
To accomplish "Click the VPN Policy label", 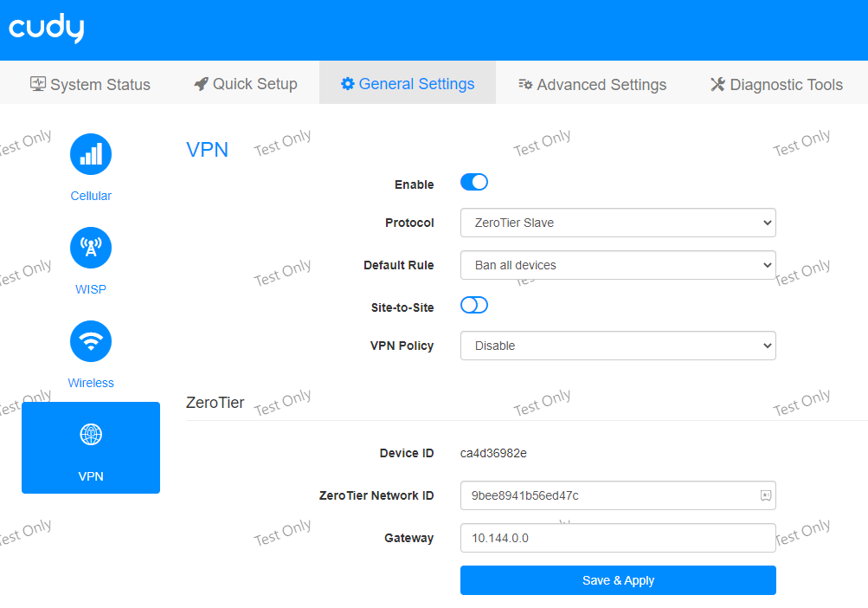I will coord(402,346).
